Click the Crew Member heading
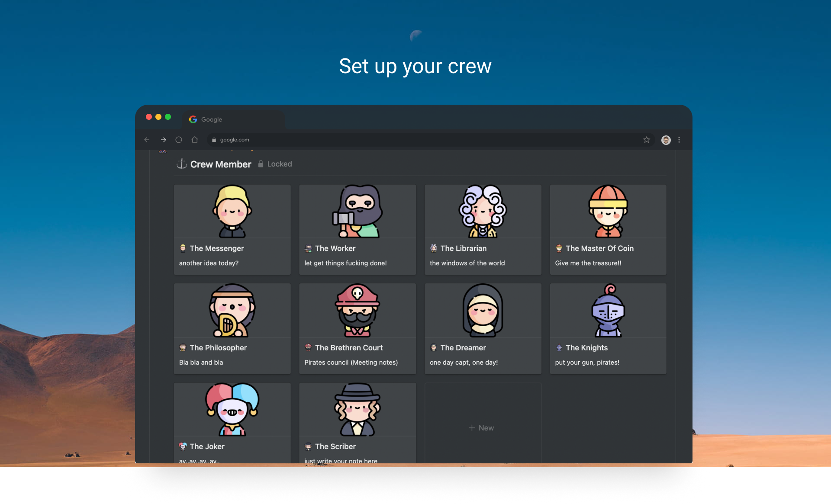The height and width of the screenshot is (504, 831). (221, 164)
